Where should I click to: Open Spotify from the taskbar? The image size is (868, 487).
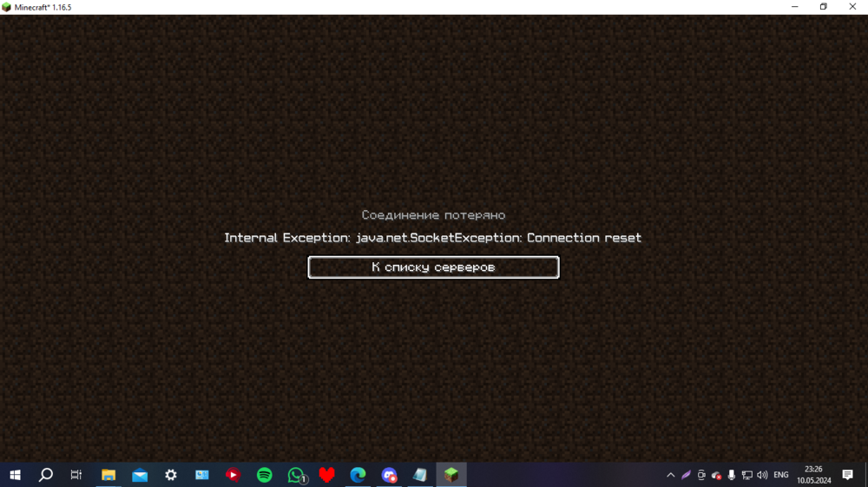click(x=265, y=475)
